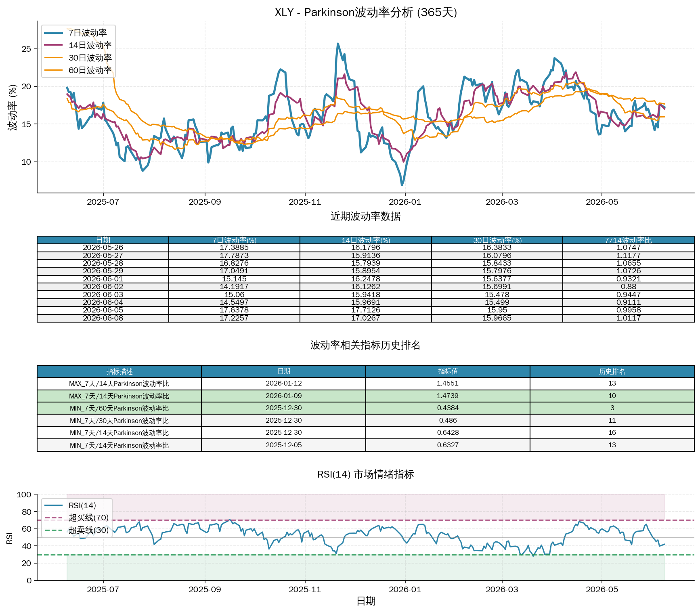Select the 波动率相关指标历史排名 heading
This screenshot has width=700, height=612.
point(366,345)
